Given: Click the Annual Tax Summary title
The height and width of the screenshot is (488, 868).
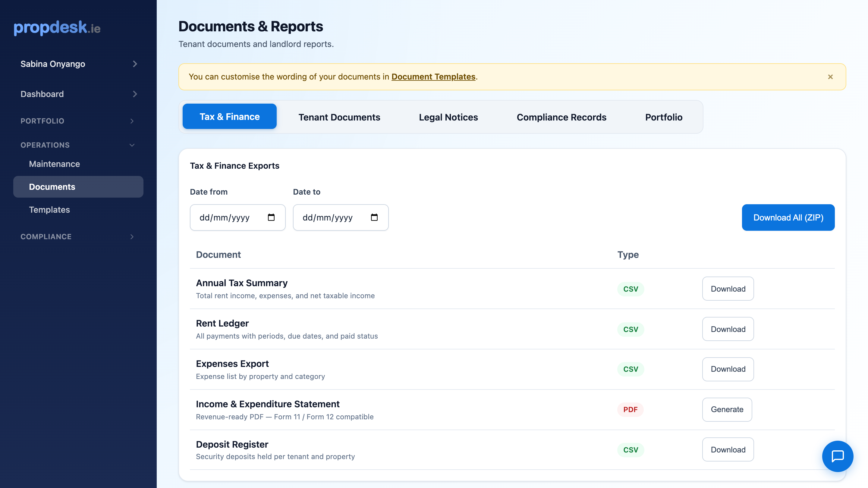Looking at the screenshot, I should (242, 283).
